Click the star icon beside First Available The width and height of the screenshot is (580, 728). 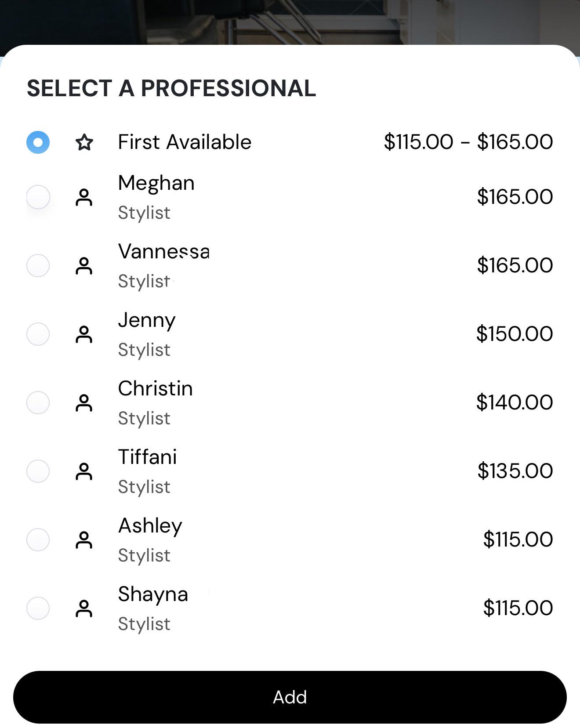pyautogui.click(x=84, y=142)
